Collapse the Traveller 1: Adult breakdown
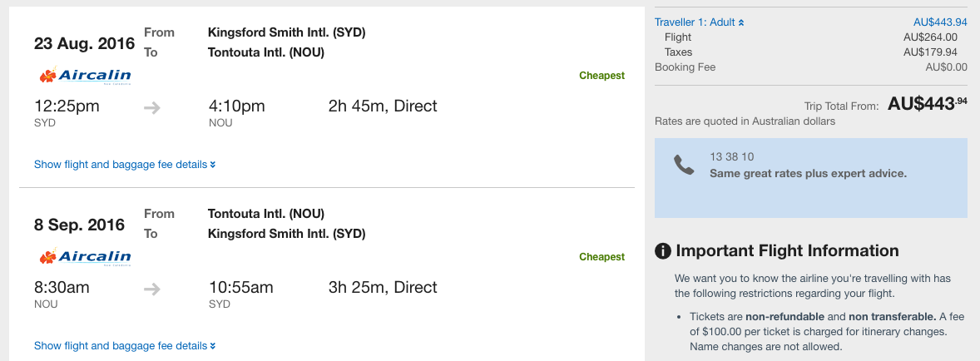The image size is (980, 361). [700, 22]
